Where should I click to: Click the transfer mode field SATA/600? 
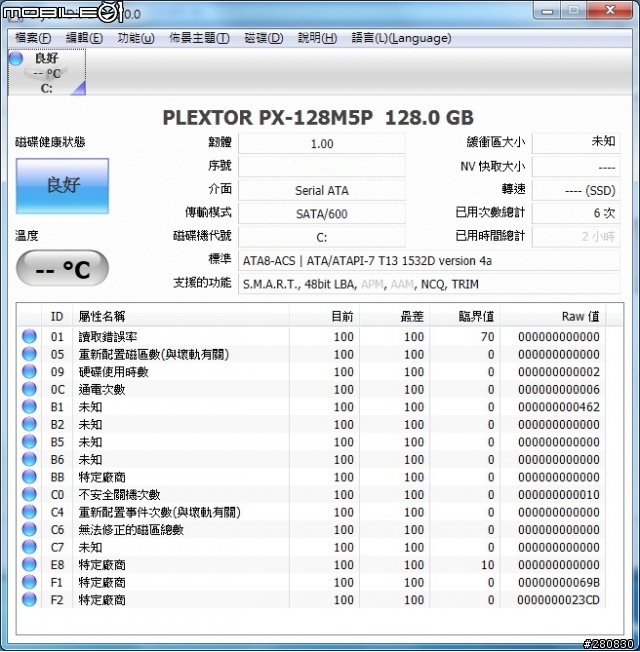point(322,214)
